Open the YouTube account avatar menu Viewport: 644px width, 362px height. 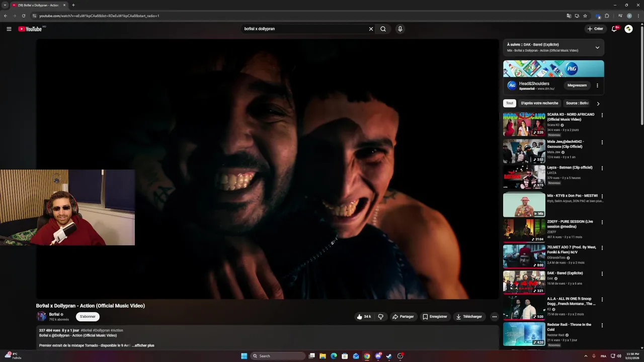point(628,29)
